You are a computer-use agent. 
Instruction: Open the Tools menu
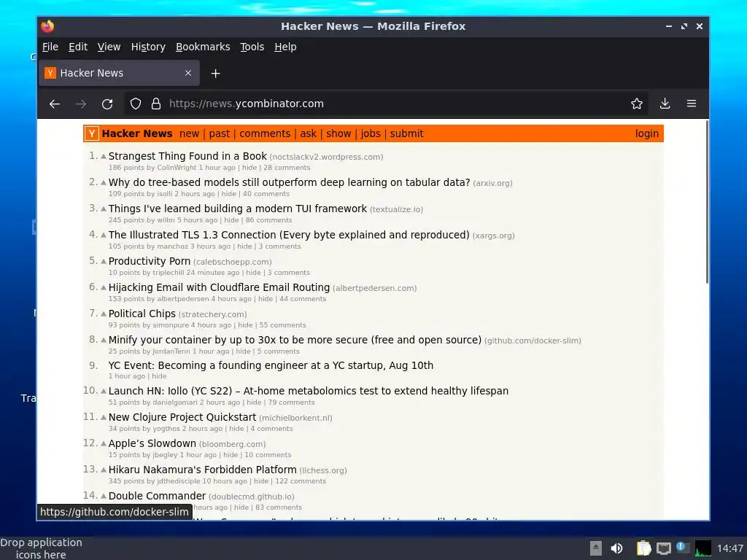tap(252, 47)
